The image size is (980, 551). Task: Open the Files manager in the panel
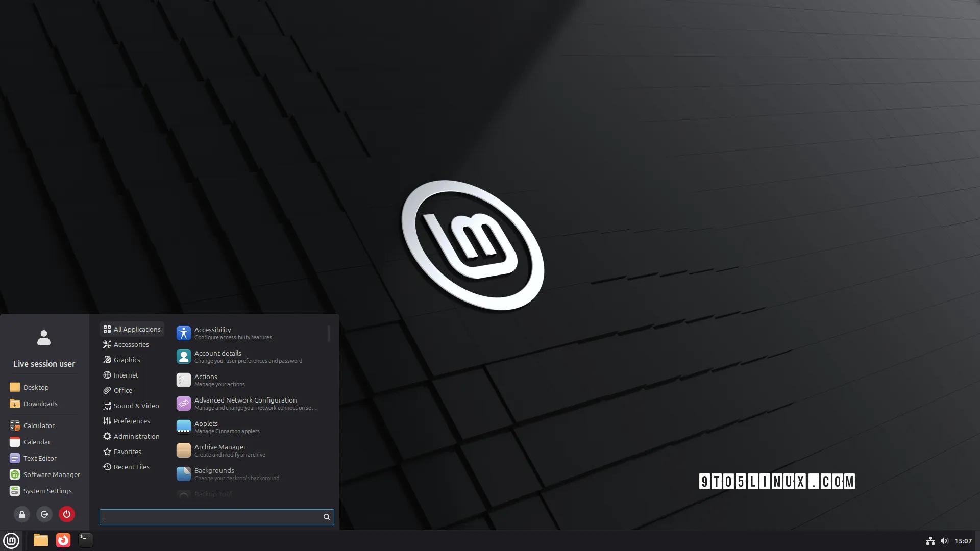(x=41, y=540)
